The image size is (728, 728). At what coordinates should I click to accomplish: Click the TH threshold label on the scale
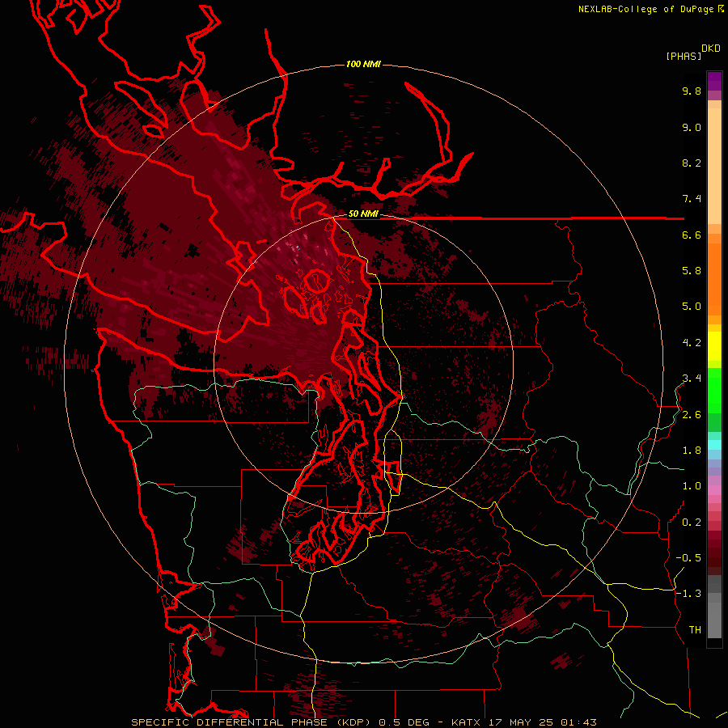tap(695, 630)
